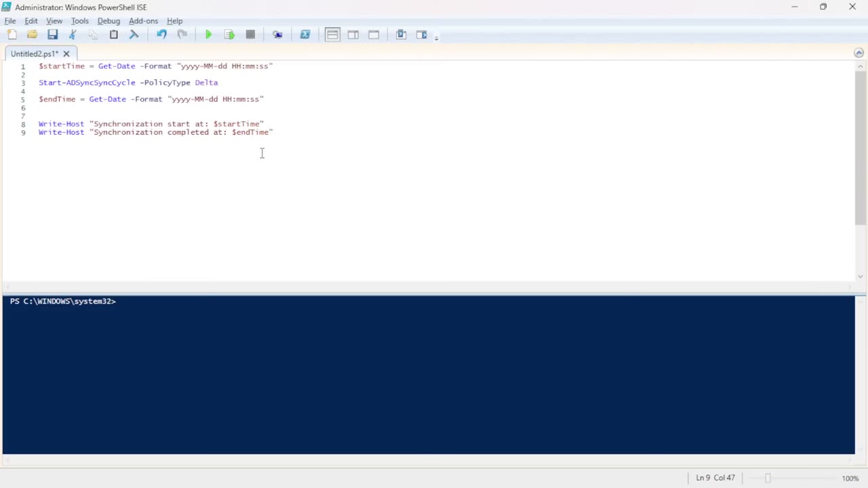Open the File menu
The height and width of the screenshot is (488, 868).
coord(10,21)
